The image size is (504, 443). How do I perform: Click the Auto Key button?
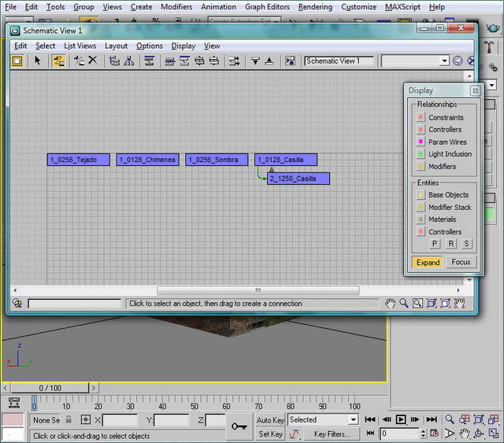(270, 420)
